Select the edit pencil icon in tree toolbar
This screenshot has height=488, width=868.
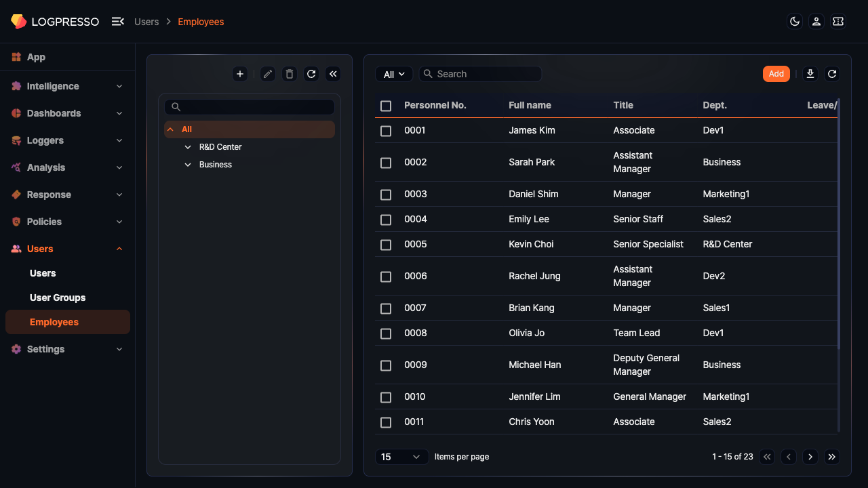click(x=267, y=74)
